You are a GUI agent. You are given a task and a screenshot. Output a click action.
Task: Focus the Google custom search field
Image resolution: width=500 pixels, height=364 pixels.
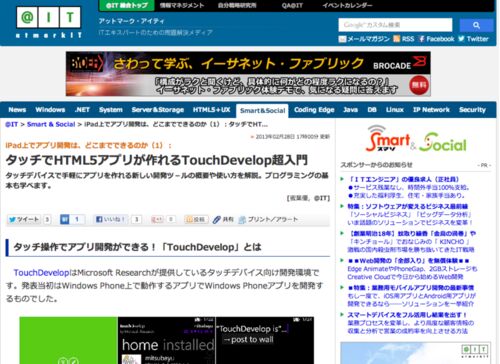[395, 25]
